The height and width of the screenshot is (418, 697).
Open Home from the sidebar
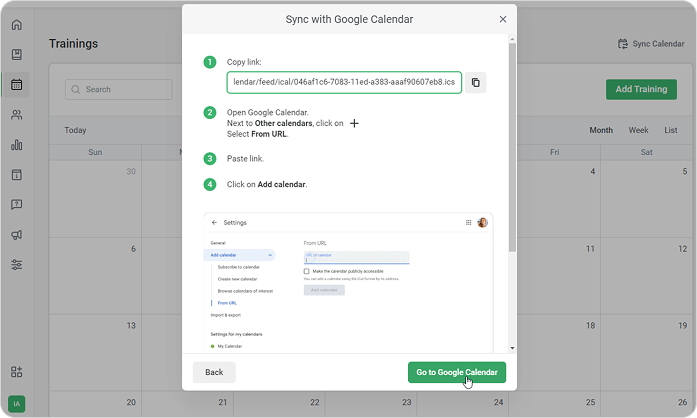17,24
